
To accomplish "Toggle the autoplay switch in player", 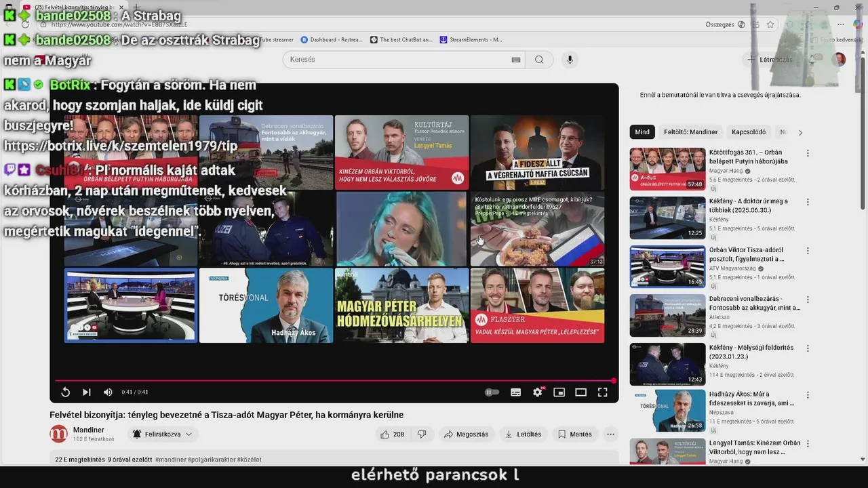I will pyautogui.click(x=492, y=392).
